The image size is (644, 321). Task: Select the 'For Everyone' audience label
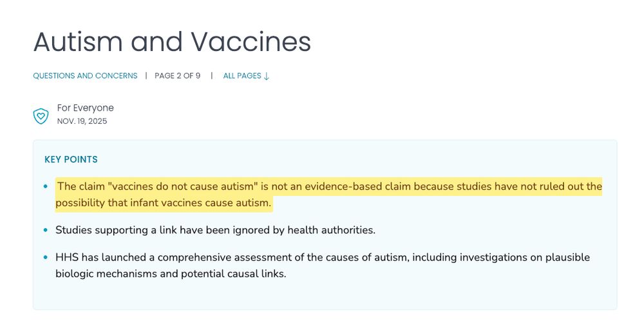click(x=85, y=108)
